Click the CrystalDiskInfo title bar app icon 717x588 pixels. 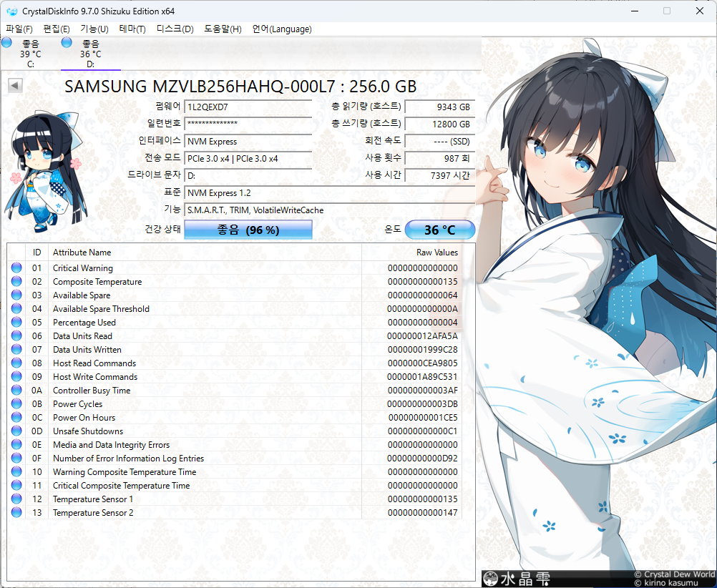pos(12,11)
